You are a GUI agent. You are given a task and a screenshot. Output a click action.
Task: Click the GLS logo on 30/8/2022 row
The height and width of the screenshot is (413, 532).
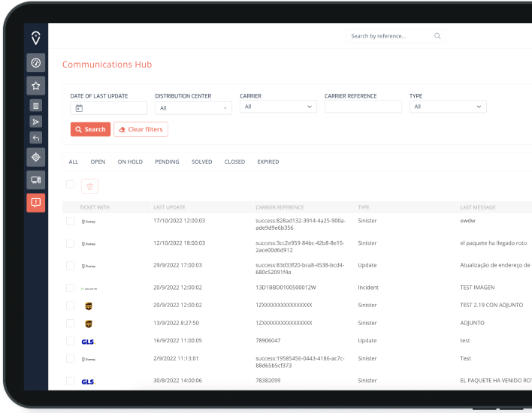click(x=88, y=381)
